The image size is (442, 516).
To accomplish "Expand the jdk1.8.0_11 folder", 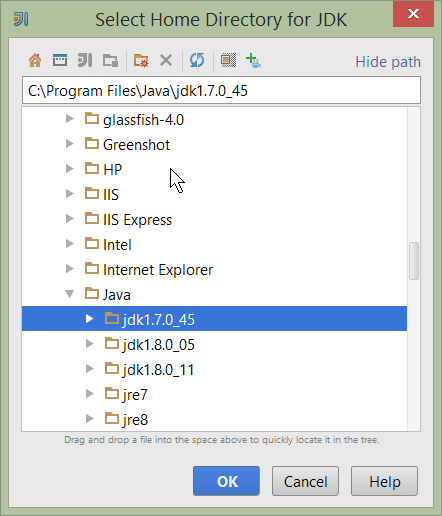I will click(89, 369).
